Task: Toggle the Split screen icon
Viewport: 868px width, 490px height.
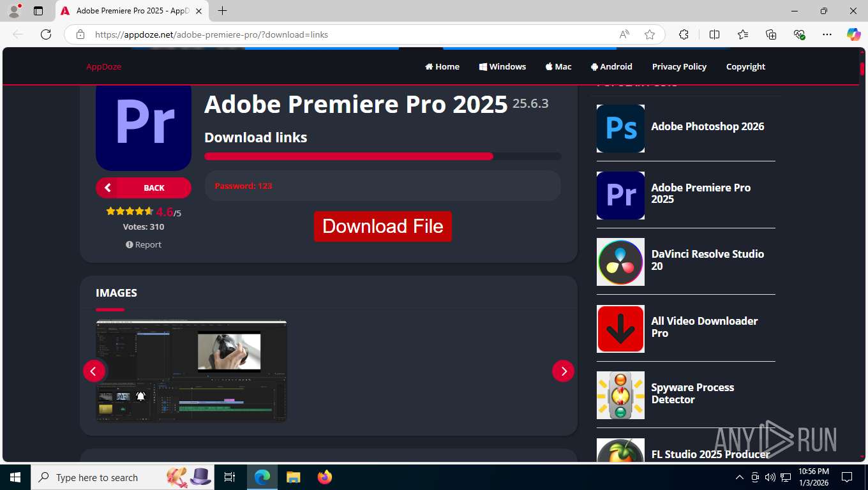Action: [x=715, y=34]
